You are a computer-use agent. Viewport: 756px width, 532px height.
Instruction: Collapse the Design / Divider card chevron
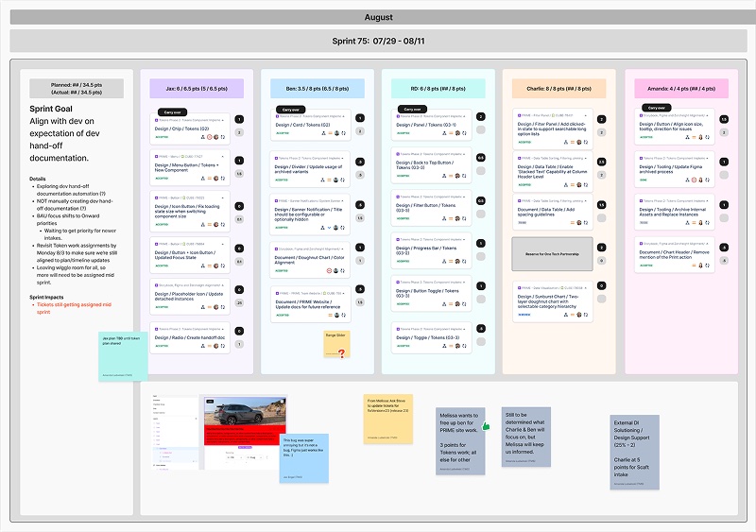[x=342, y=158]
